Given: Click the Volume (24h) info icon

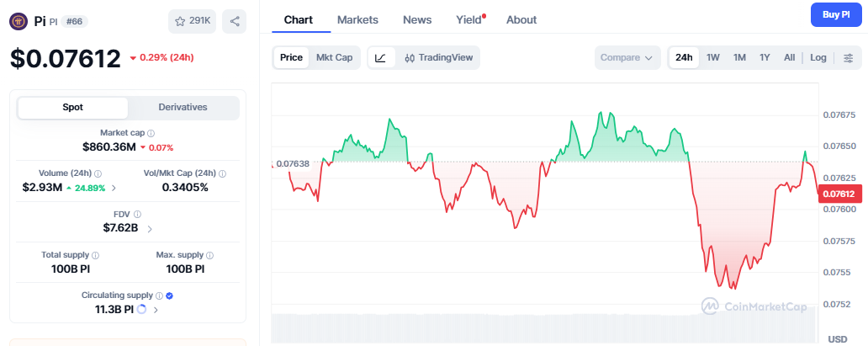Looking at the screenshot, I should coord(98,173).
